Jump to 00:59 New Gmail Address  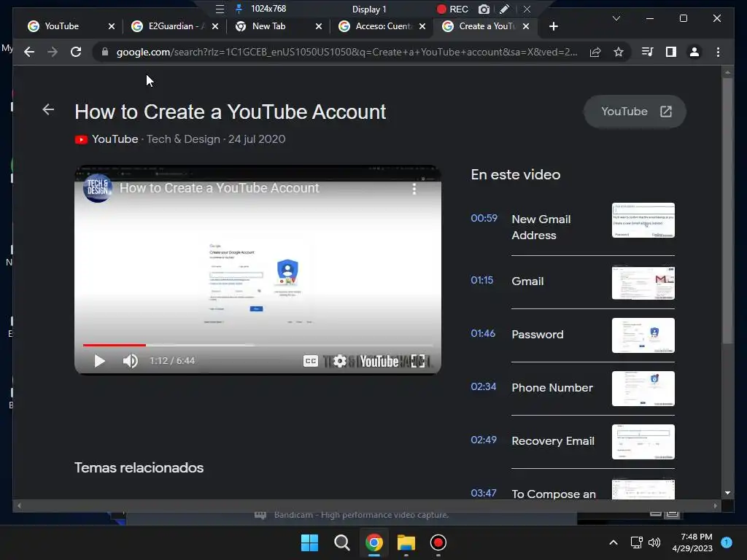(573, 227)
